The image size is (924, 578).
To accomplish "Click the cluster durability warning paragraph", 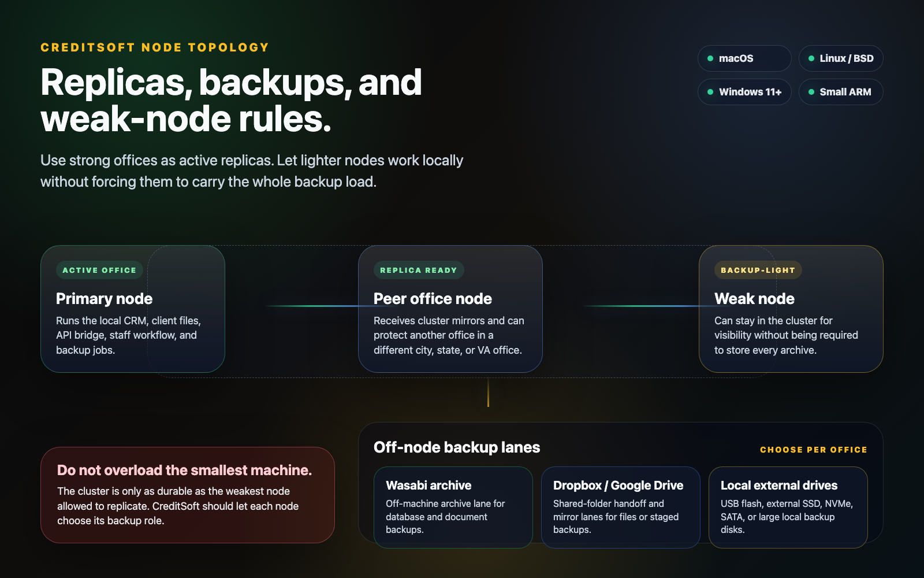I will point(178,506).
